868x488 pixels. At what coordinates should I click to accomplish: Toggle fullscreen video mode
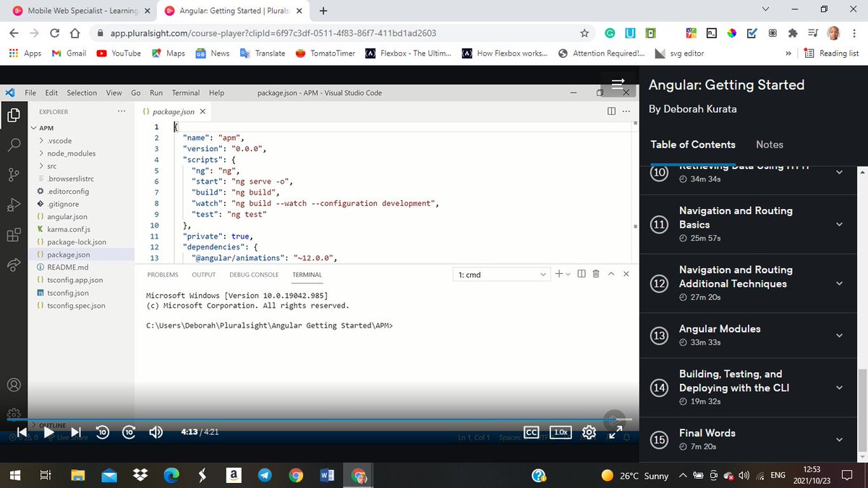(616, 432)
